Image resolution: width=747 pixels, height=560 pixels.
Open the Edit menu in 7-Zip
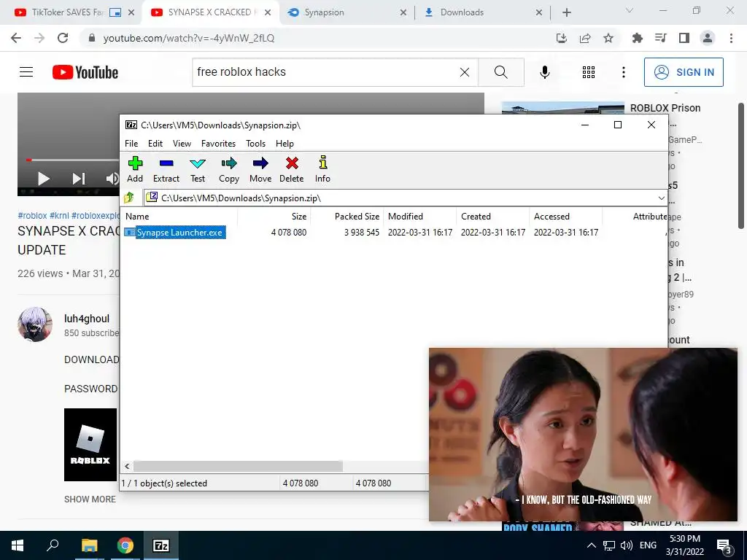click(x=155, y=144)
